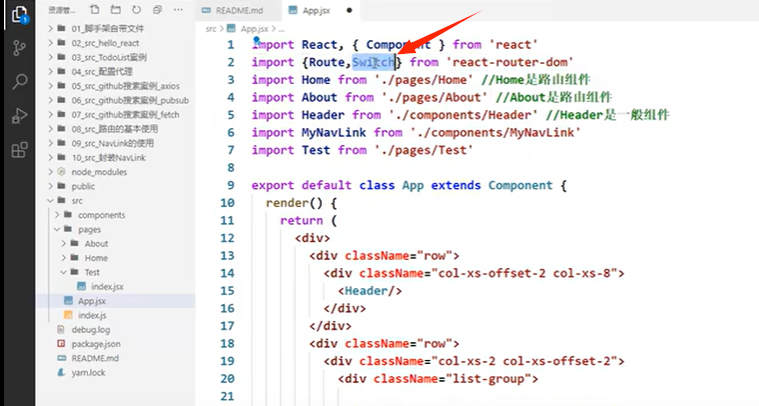Viewport: 759px width, 406px height.
Task: Click the <Header/> tag on line 15
Action: pos(370,291)
